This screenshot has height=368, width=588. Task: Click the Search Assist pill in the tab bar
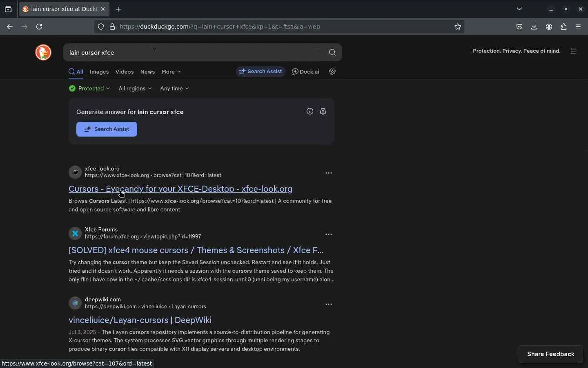point(261,72)
